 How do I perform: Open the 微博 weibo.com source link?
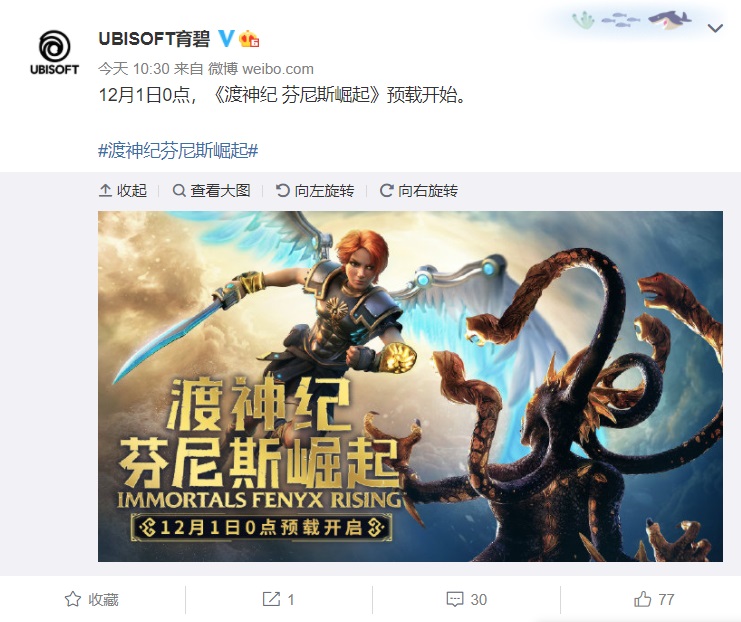pyautogui.click(x=261, y=69)
